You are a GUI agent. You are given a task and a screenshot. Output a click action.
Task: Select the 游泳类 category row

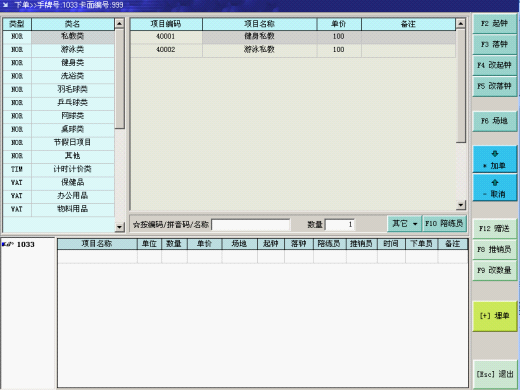(x=59, y=50)
